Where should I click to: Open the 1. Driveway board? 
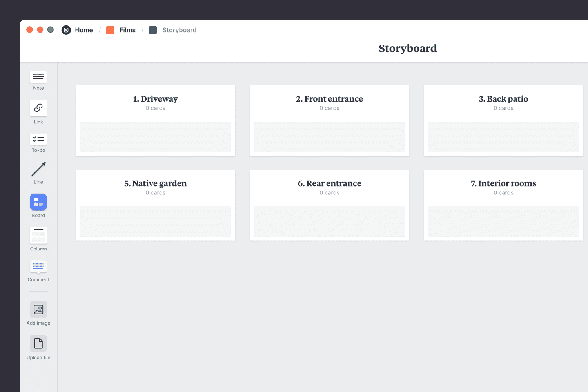pos(155,99)
